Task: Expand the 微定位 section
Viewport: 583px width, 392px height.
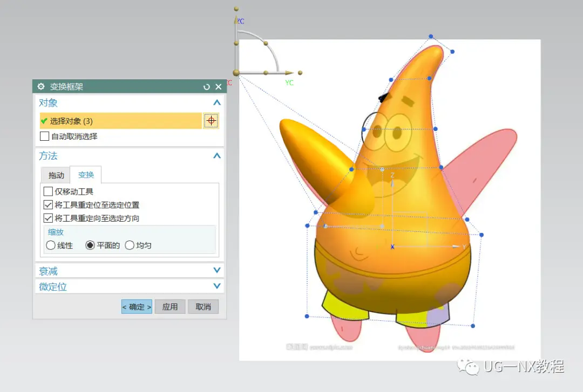Action: click(x=217, y=286)
